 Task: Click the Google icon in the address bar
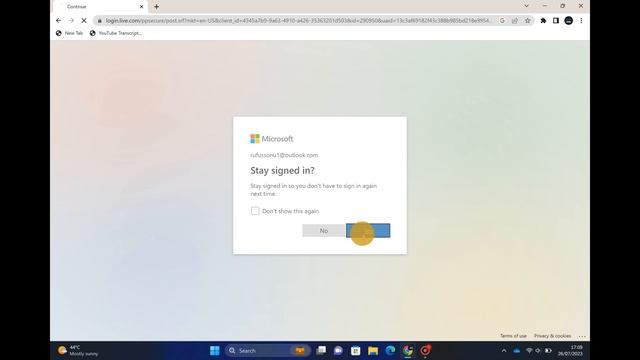pyautogui.click(x=502, y=21)
